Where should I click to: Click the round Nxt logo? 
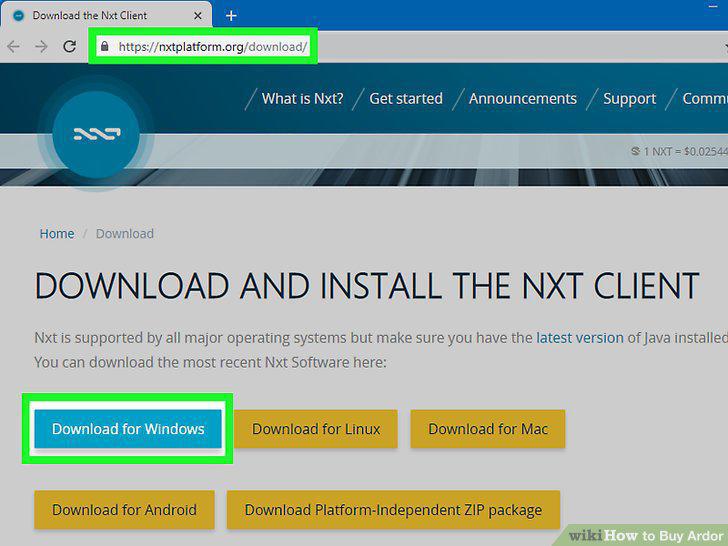96,135
